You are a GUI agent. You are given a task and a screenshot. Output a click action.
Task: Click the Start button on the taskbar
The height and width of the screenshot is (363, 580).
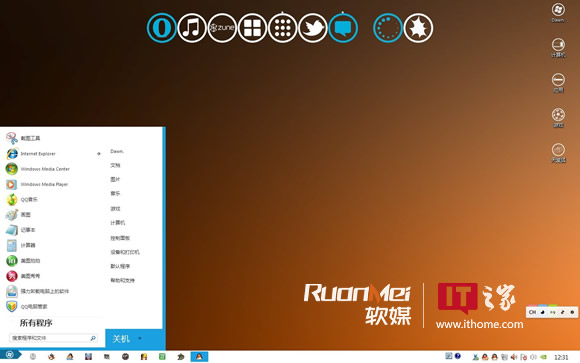coord(10,355)
